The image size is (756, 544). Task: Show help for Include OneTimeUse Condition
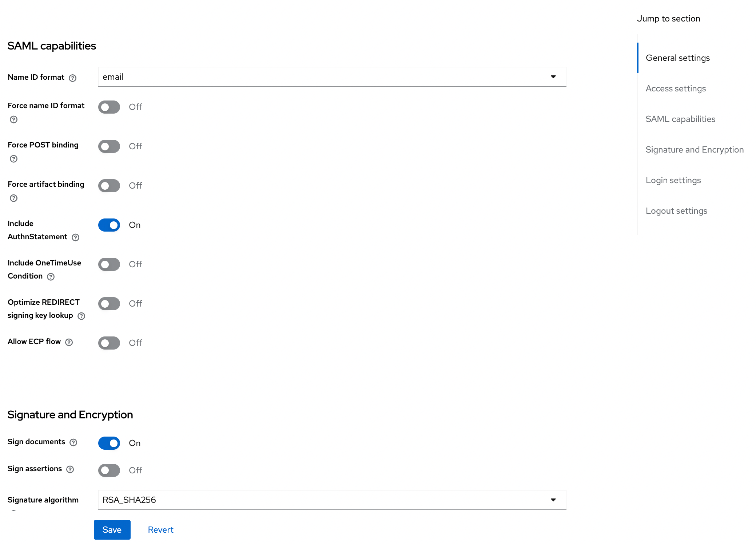[x=51, y=277]
